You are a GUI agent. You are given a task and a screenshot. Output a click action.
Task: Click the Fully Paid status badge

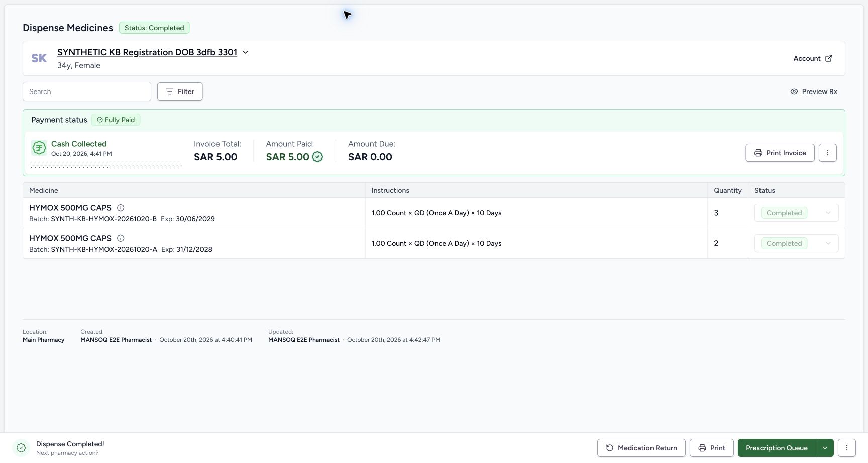point(116,120)
